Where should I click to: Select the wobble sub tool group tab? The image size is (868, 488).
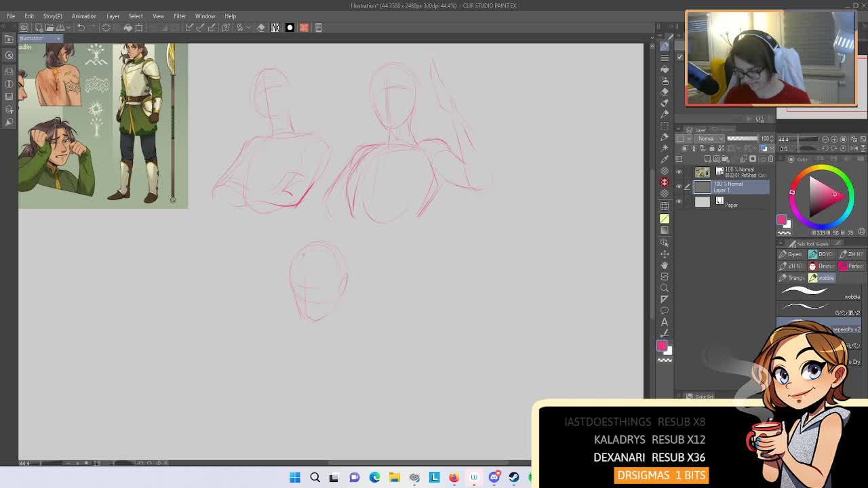821,278
